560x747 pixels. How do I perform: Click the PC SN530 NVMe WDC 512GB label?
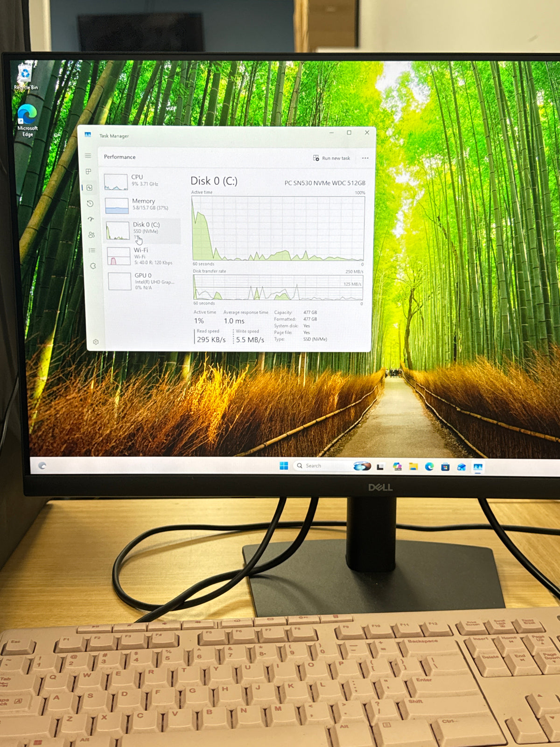(x=325, y=183)
